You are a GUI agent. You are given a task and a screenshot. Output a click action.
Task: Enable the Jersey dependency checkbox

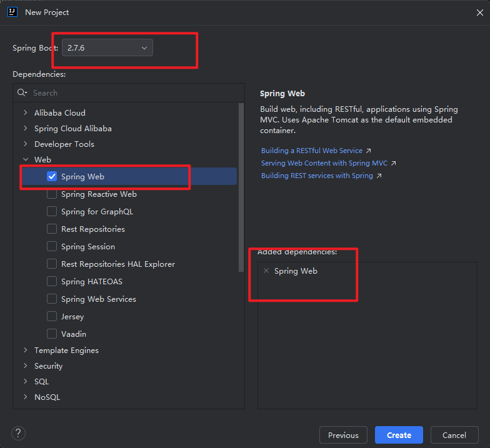[52, 316]
